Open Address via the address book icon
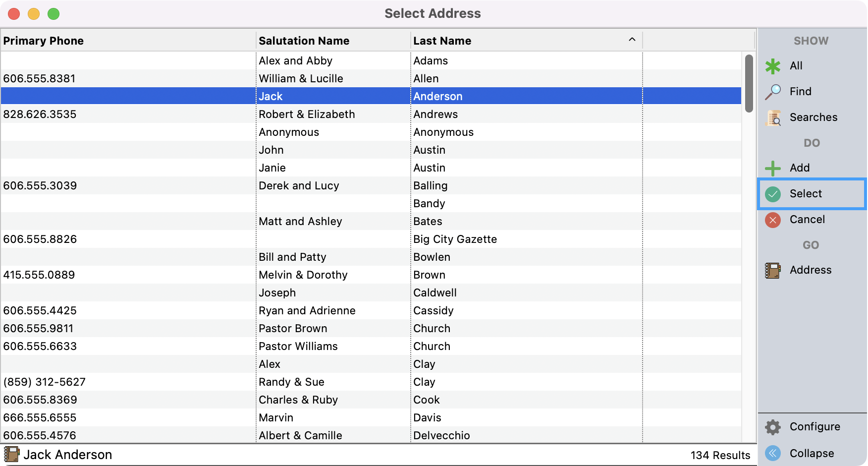Image resolution: width=868 pixels, height=466 pixels. coord(773,270)
